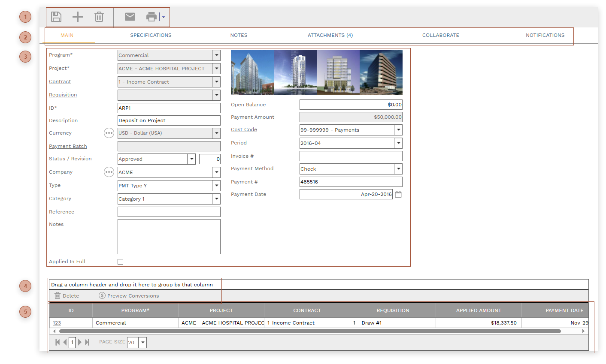
Task: Open the Program dropdown
Action: pyautogui.click(x=217, y=55)
